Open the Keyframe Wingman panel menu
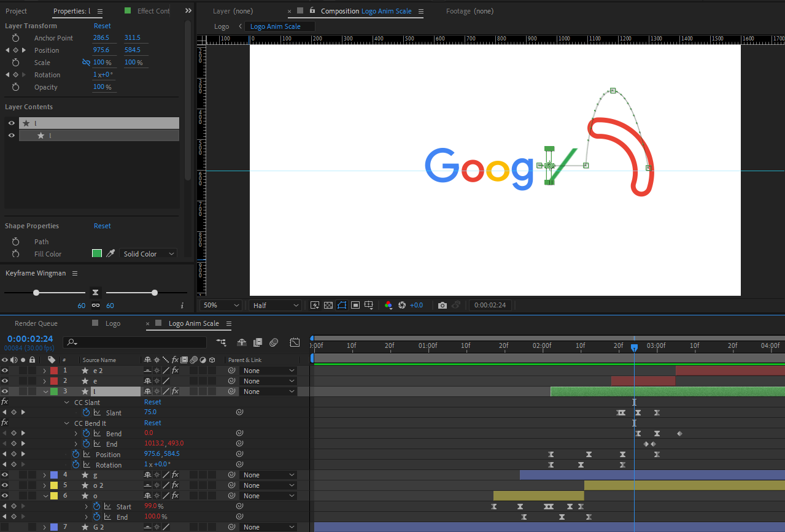The height and width of the screenshot is (532, 785). (75, 273)
